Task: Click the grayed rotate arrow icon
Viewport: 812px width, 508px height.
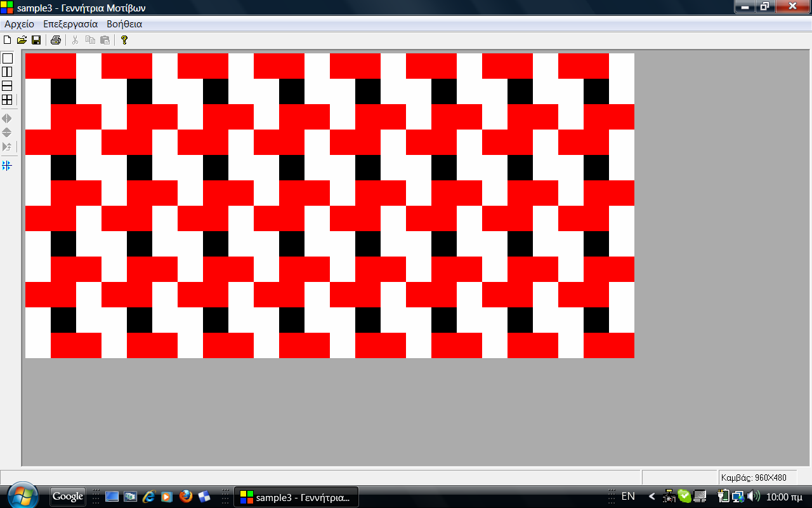Action: (7, 147)
